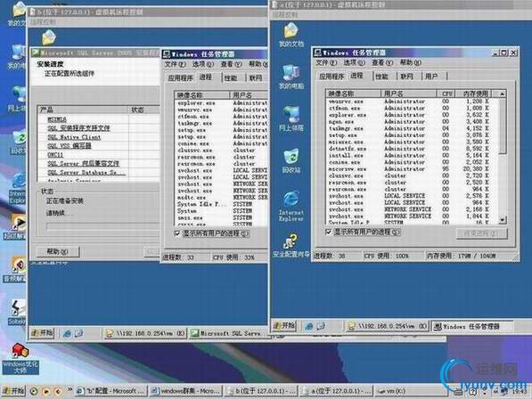The width and height of the screenshot is (532, 399).
Task: Switch to 用户 tab in VM a Task Manager
Action: 431,77
